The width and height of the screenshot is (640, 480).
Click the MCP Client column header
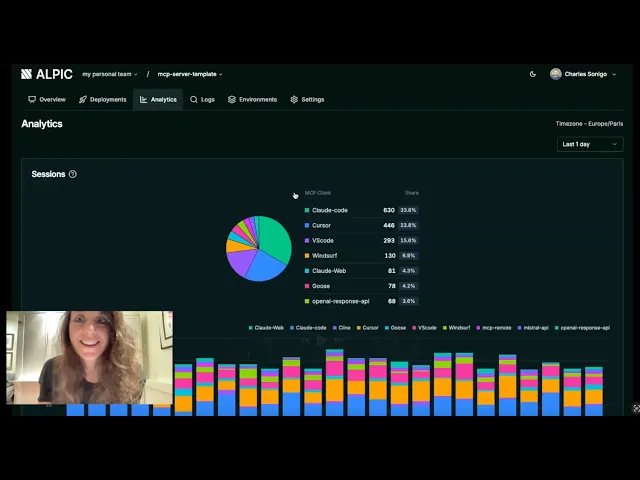[318, 193]
